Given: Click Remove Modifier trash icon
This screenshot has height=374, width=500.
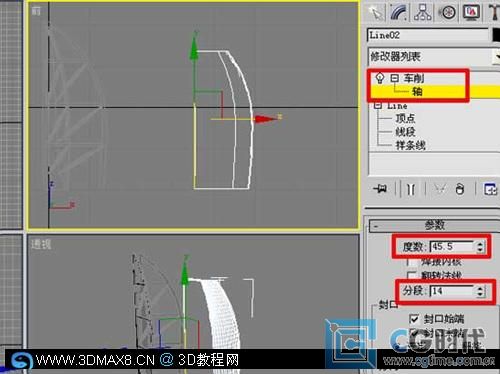Looking at the screenshot, I should [460, 189].
